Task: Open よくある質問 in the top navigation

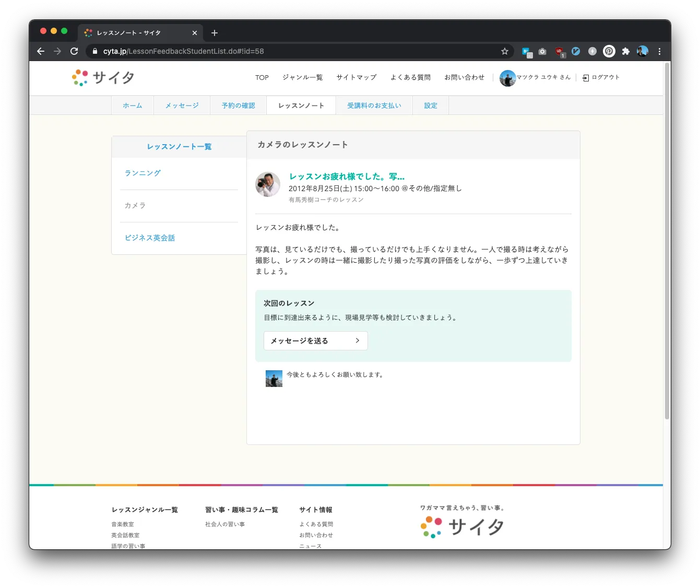Action: point(410,77)
